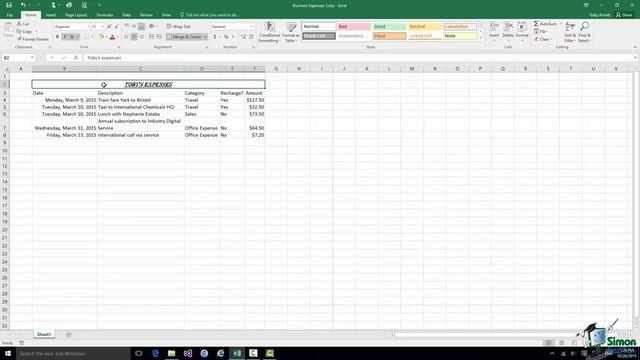Image resolution: width=640 pixels, height=360 pixels.
Task: Open the font color dropdown arrow
Action: click(118, 37)
